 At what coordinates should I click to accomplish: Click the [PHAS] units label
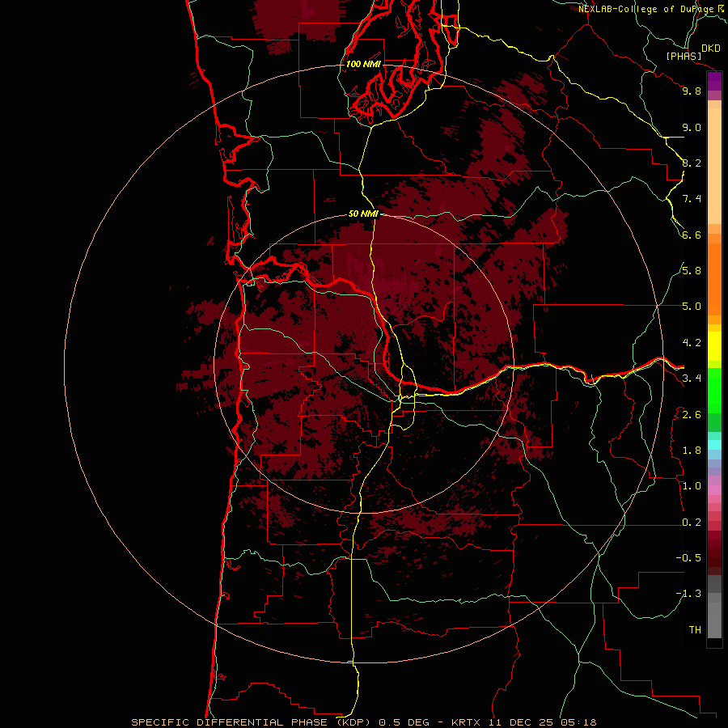(x=684, y=56)
